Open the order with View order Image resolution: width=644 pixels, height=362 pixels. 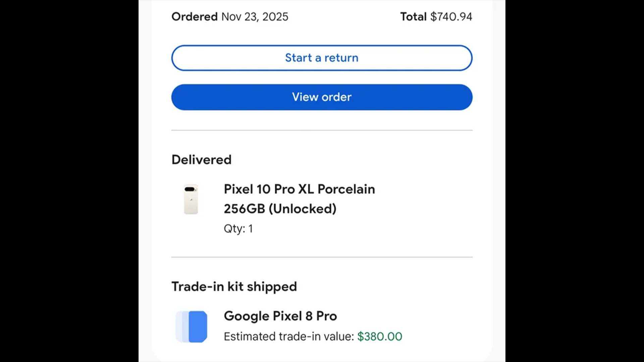(x=322, y=97)
